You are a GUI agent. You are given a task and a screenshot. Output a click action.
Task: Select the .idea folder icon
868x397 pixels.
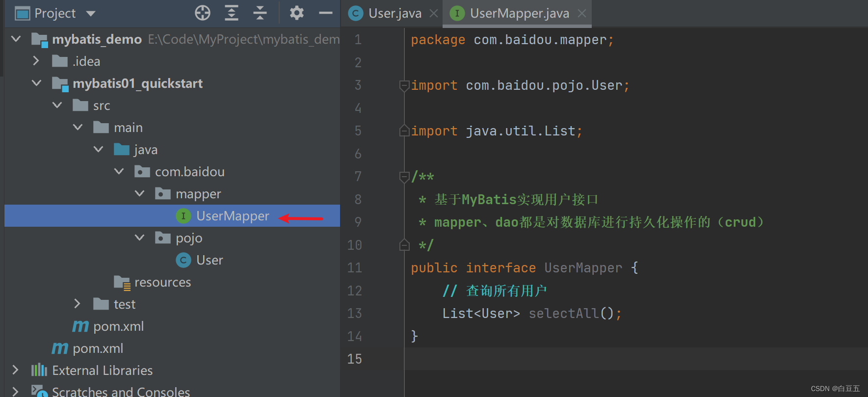click(60, 61)
